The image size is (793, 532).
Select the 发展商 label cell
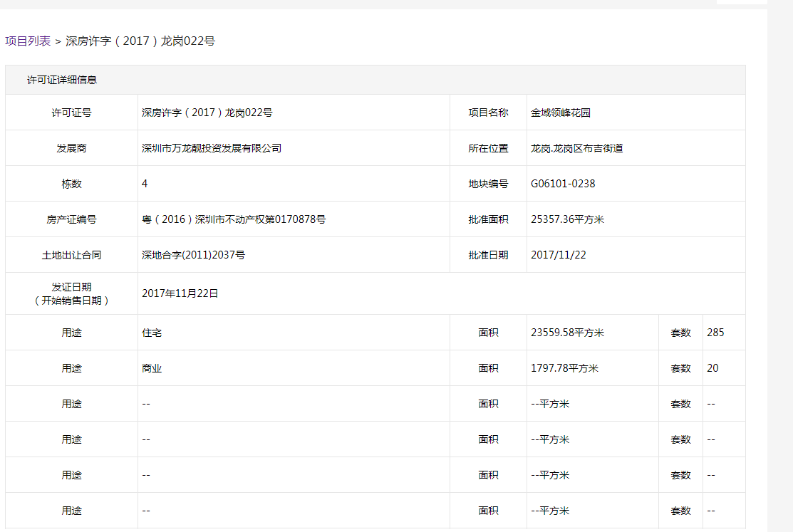71,148
